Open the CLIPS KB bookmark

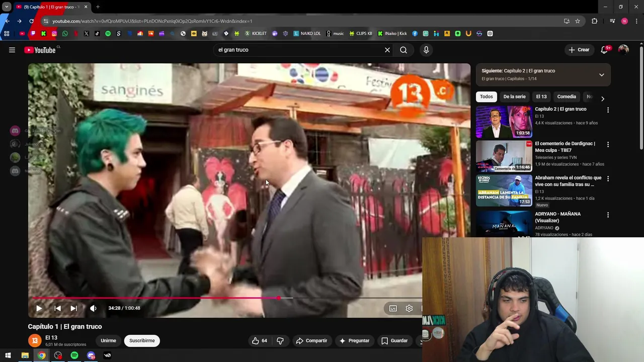pyautogui.click(x=361, y=34)
